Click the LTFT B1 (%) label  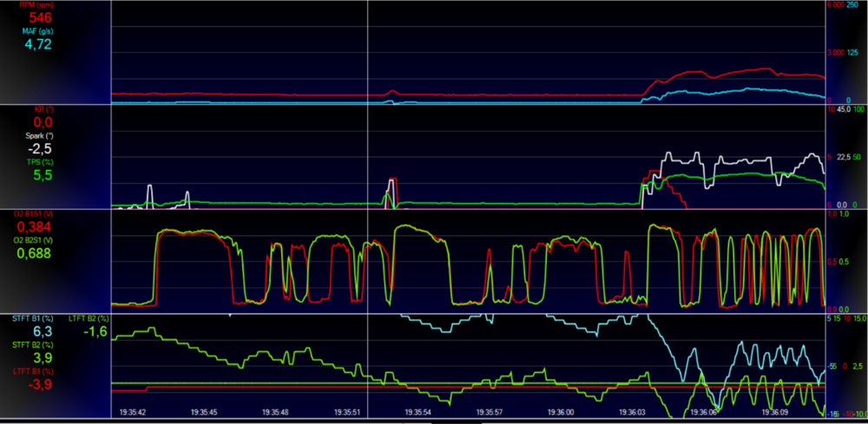pos(31,371)
